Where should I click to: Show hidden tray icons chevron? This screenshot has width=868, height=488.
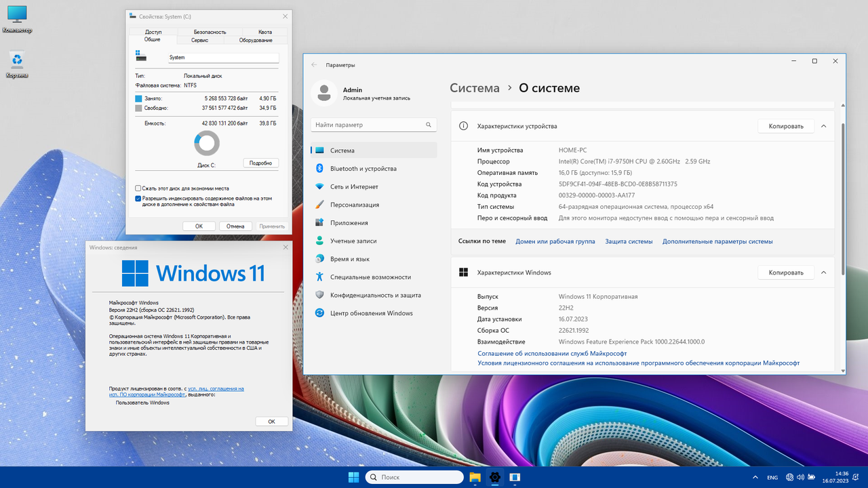point(754,477)
